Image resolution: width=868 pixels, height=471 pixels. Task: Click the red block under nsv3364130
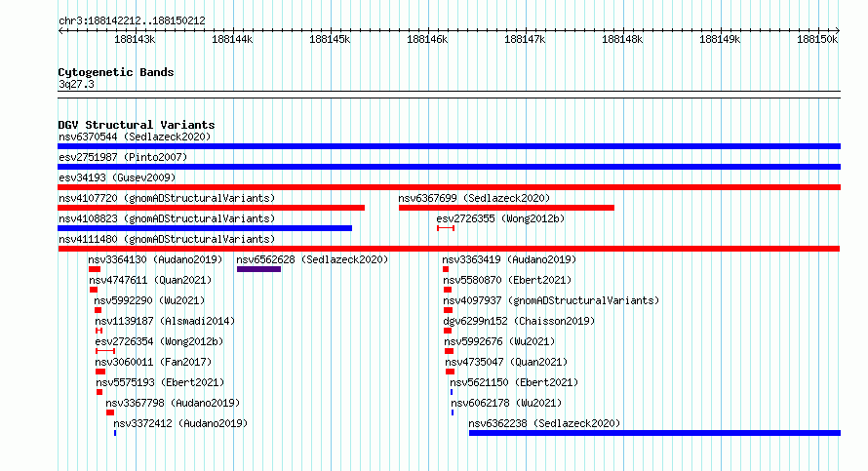click(x=95, y=269)
